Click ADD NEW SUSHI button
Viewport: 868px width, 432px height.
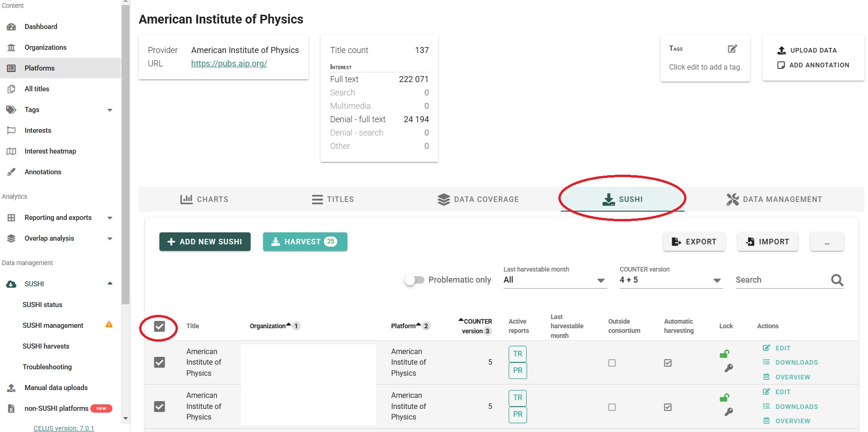pos(205,242)
